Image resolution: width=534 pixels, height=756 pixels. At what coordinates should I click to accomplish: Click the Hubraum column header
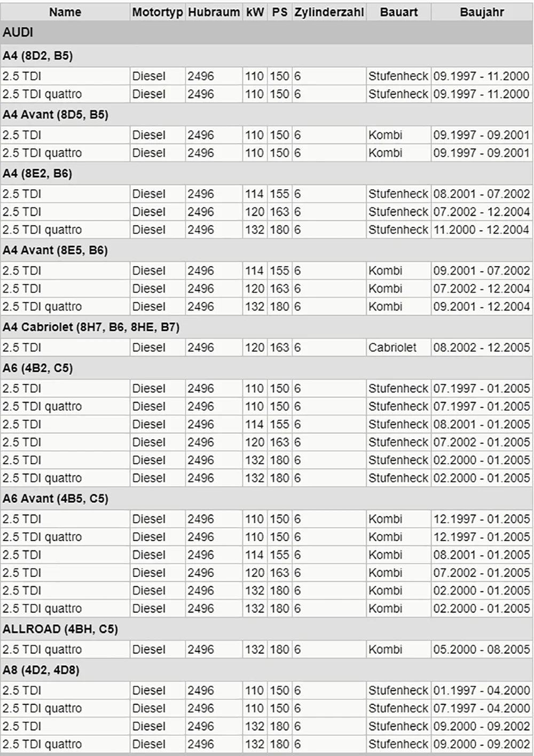click(x=214, y=12)
